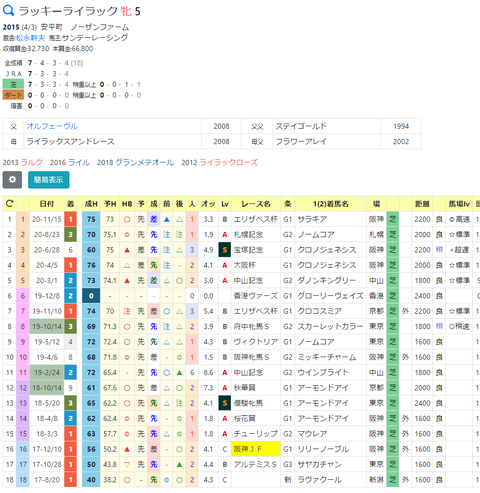This screenshot has width=480, height=493.
Task: Click the orange ダート badge in the stats summary
Action: click(x=13, y=95)
